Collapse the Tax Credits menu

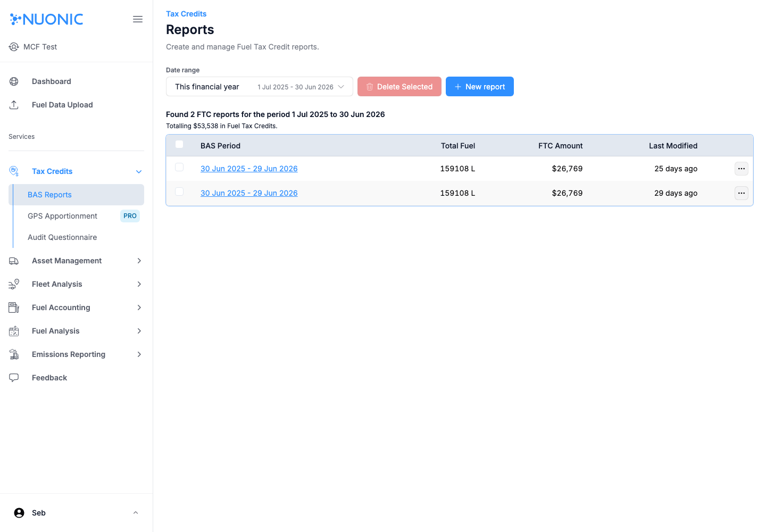point(139,171)
